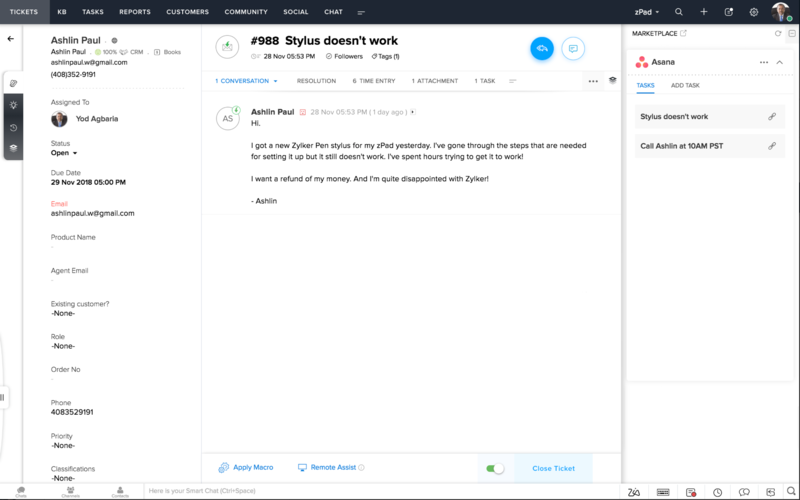
Task: Click the ticket email channel icon
Action: coord(227,47)
